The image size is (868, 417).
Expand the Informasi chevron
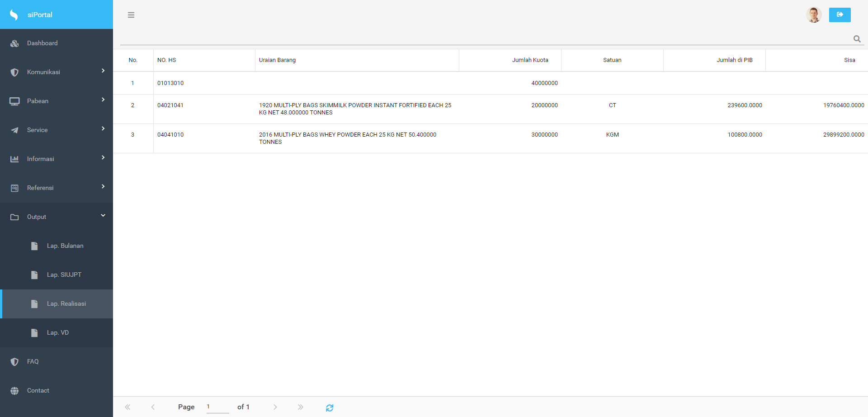point(103,157)
